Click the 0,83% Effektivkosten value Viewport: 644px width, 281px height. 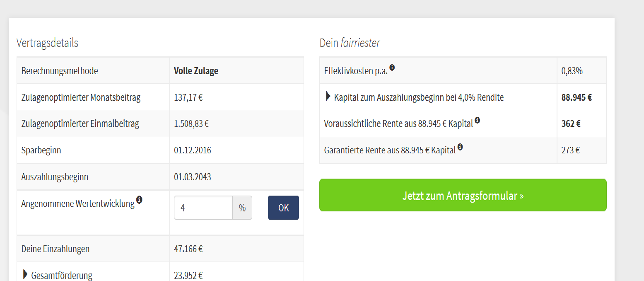[572, 71]
